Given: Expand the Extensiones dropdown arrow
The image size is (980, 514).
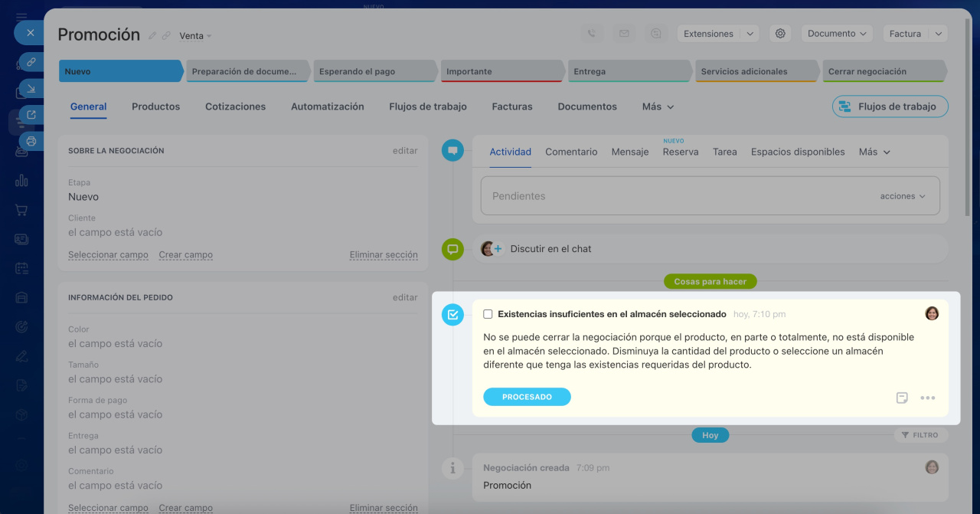Looking at the screenshot, I should tap(750, 34).
